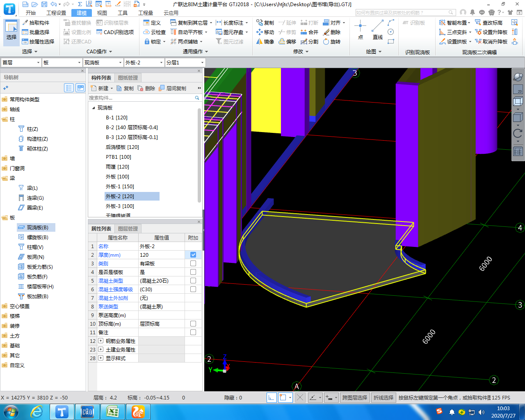Screen dimensions: 525x420
Task: Click the rotate view icon in viewport toolbar
Action: click(x=518, y=133)
